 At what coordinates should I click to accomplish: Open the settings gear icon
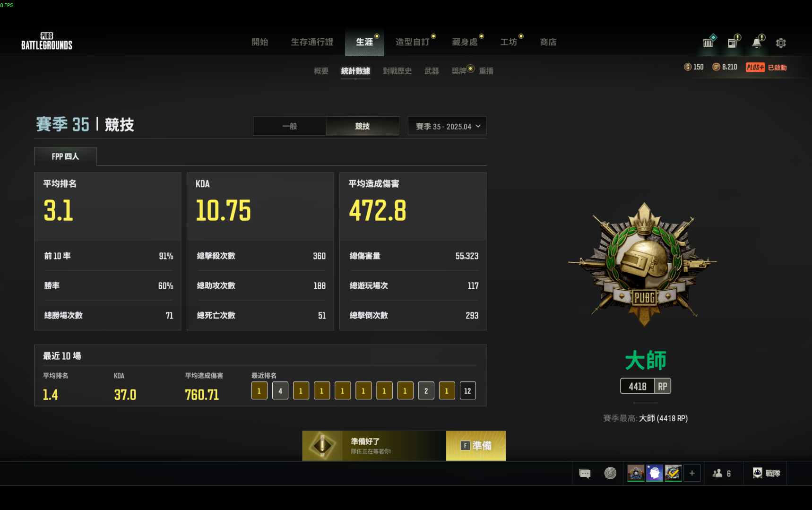pyautogui.click(x=780, y=43)
